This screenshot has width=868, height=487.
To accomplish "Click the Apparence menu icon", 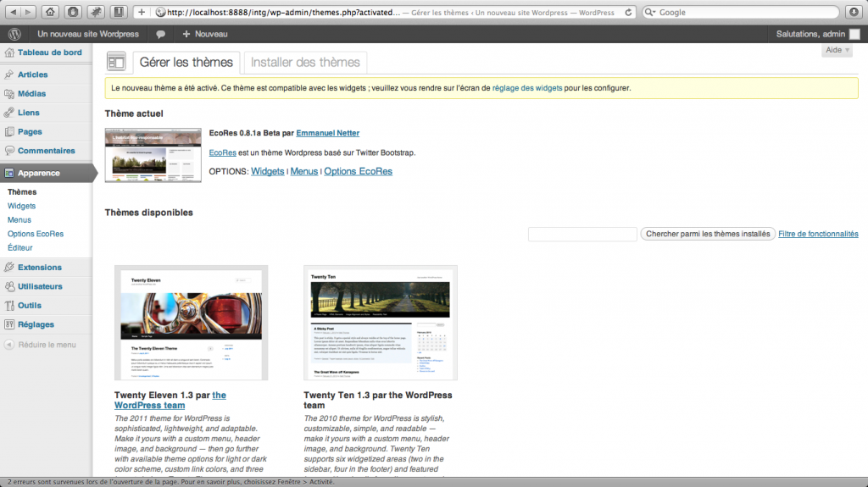I will pos(8,174).
